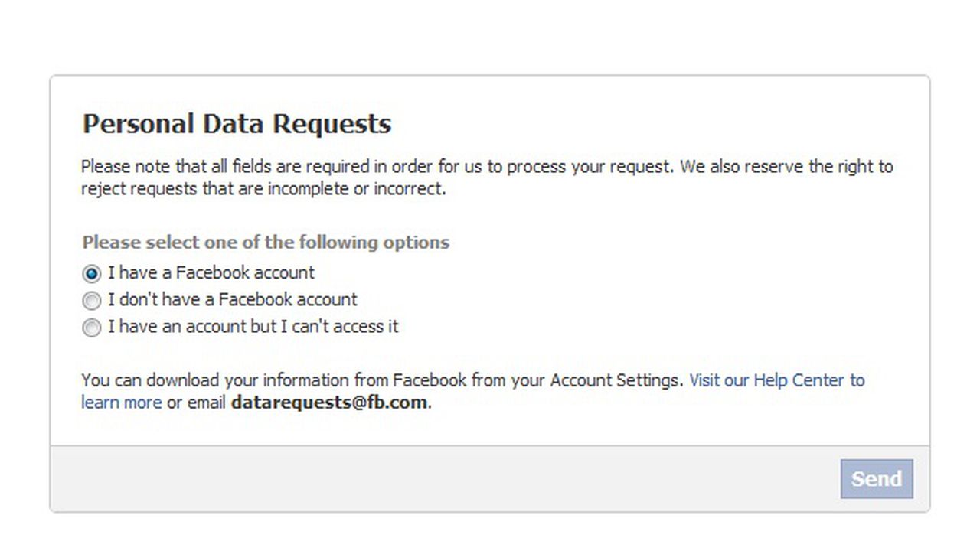Click the "Please select one of the following options" label
This screenshot has width=980, height=551.
(266, 243)
